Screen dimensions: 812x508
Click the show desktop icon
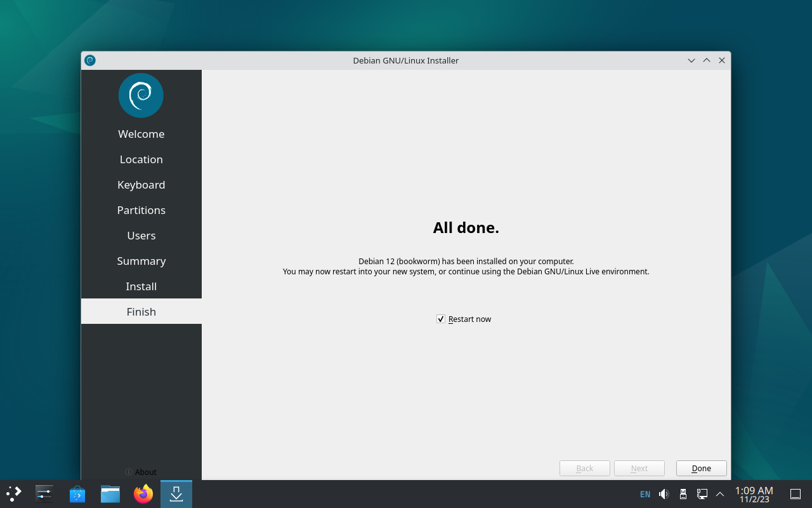point(795,494)
